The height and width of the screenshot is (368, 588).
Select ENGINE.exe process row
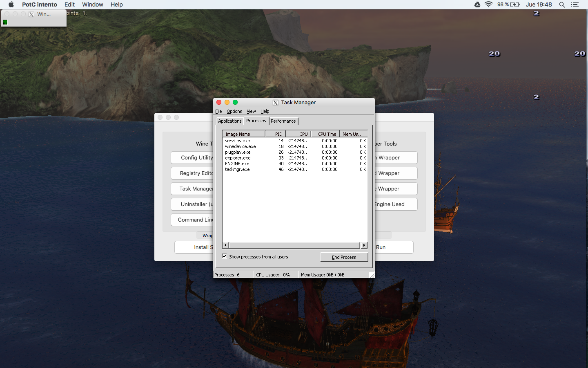[295, 164]
